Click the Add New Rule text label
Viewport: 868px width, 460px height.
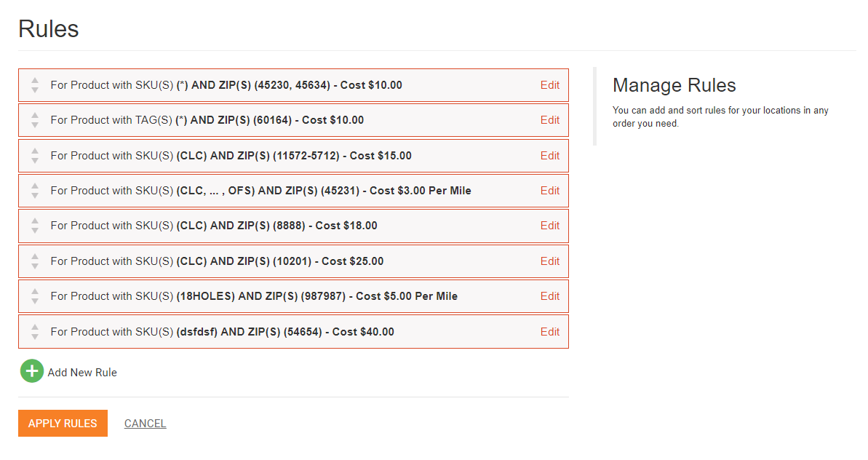click(82, 373)
